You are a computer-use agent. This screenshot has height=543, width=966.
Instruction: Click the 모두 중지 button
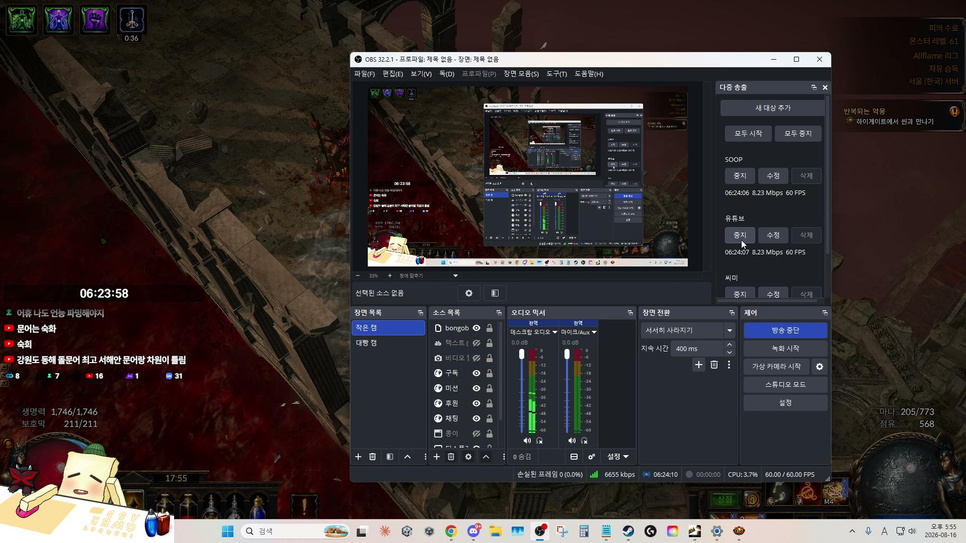(x=798, y=133)
